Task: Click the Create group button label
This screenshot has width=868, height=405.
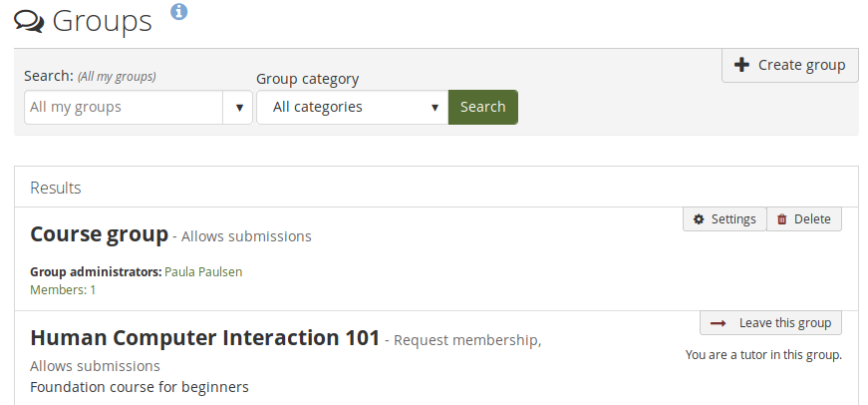Action: click(x=801, y=65)
